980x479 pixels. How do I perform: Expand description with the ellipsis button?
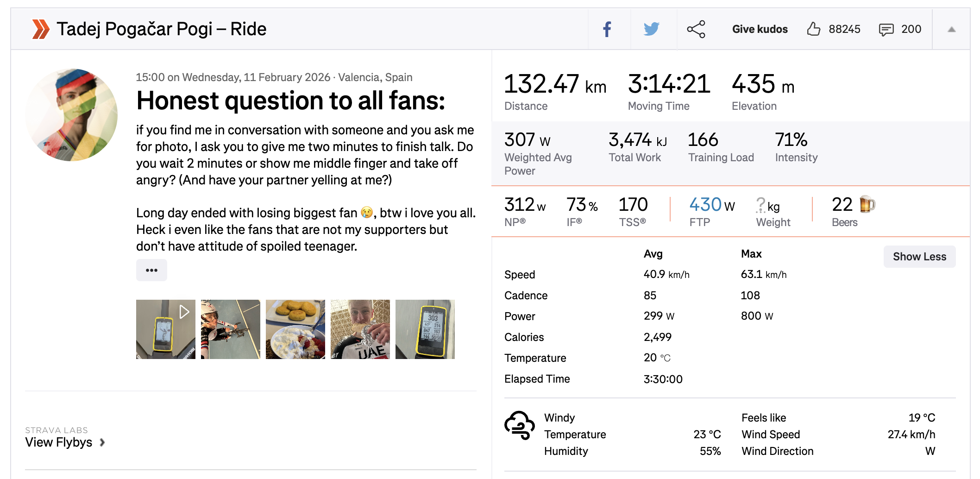(x=151, y=270)
